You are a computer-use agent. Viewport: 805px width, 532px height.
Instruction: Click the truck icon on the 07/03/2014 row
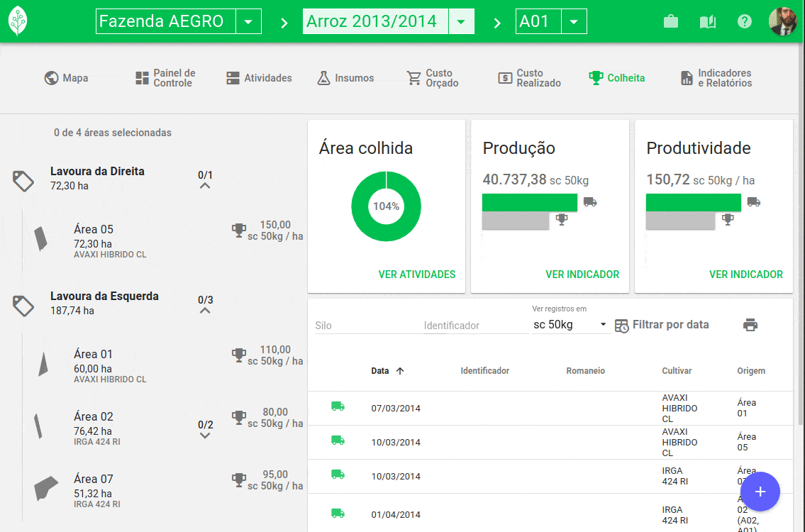tap(338, 408)
